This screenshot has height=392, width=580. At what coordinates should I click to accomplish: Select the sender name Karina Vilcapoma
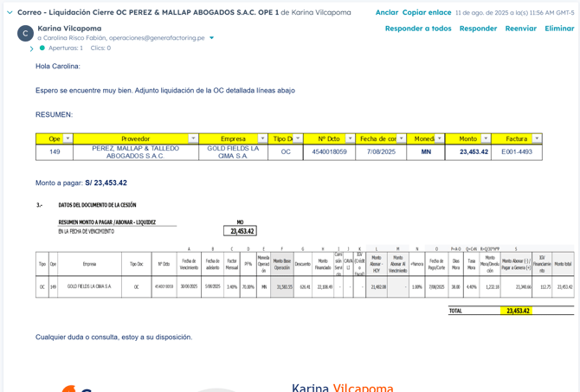click(69, 29)
